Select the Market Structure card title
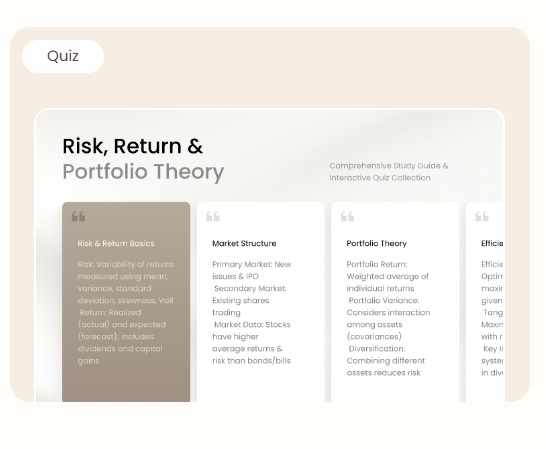 pyautogui.click(x=244, y=243)
